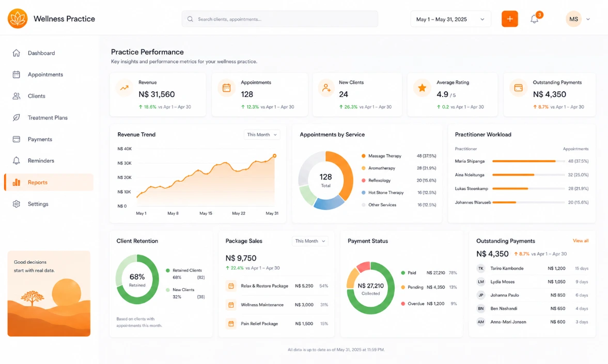Click the Outstanding Payments card icon
This screenshot has width=608, height=364.
[519, 88]
